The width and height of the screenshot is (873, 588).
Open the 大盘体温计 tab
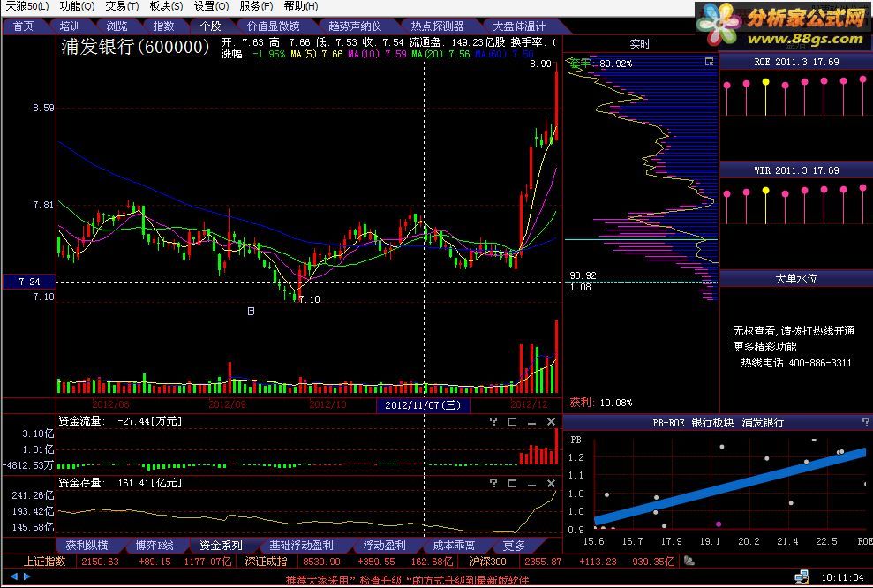pyautogui.click(x=519, y=26)
